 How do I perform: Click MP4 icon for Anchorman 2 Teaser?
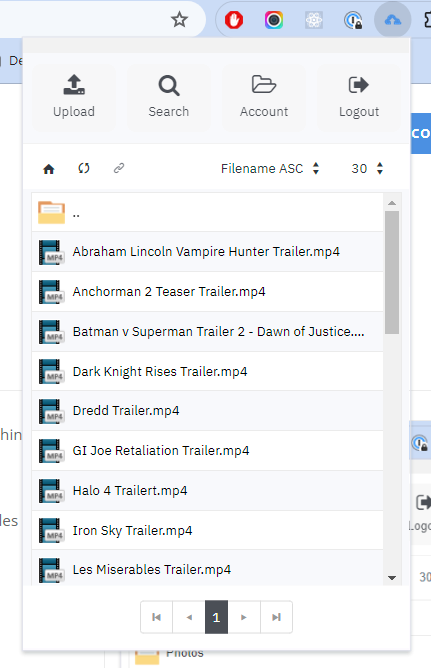[52, 292]
